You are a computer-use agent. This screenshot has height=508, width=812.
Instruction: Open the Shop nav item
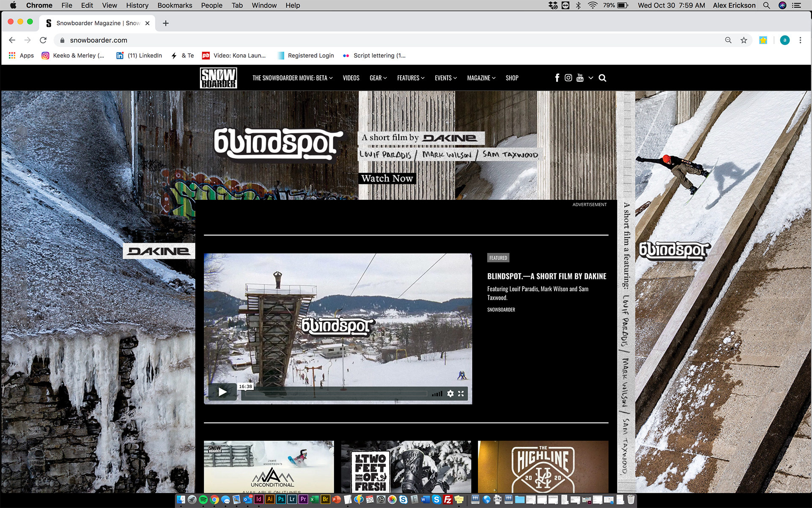(512, 78)
